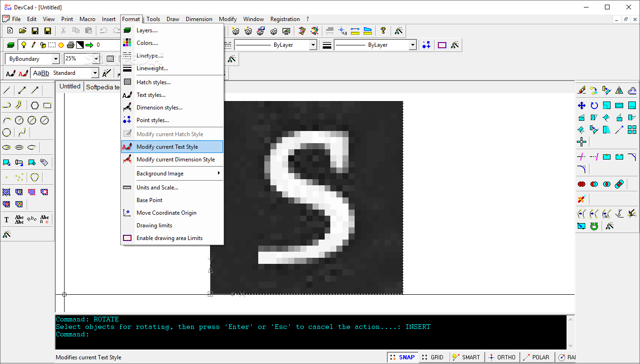Toggle layer lock padlock icon
The image size is (640, 364).
click(43, 45)
